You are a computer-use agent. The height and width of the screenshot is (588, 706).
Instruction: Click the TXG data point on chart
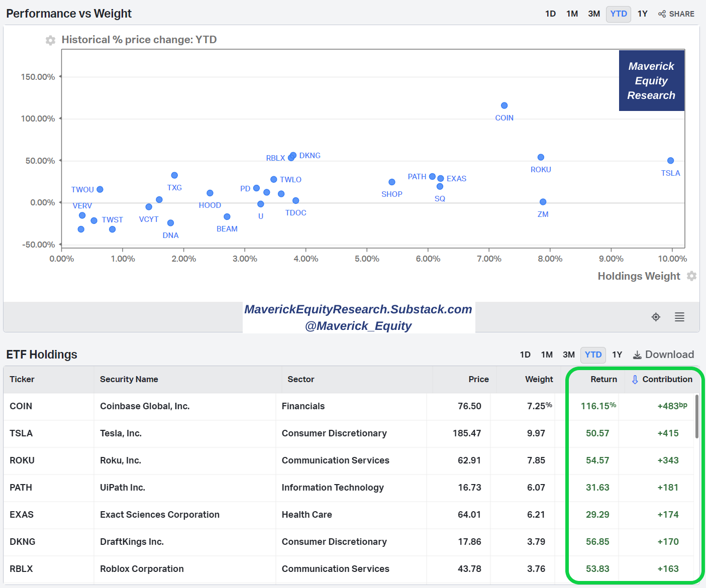(174, 175)
